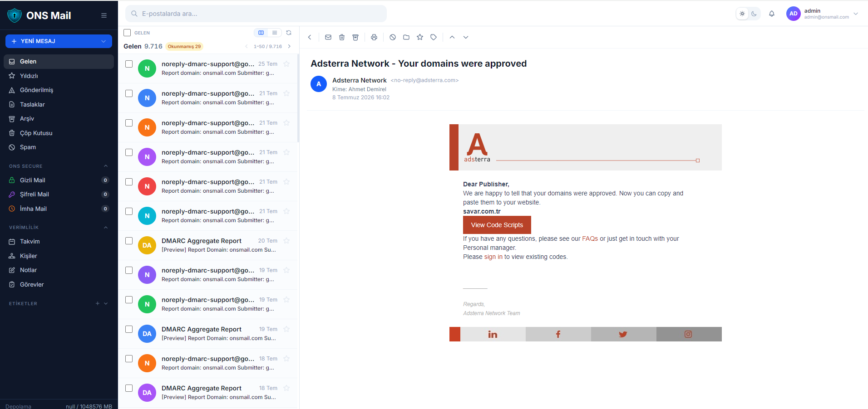Viewport: 868px width, 409px height.
Task: Collapse sidebar with the hamburger menu icon
Action: pyautogui.click(x=104, y=15)
